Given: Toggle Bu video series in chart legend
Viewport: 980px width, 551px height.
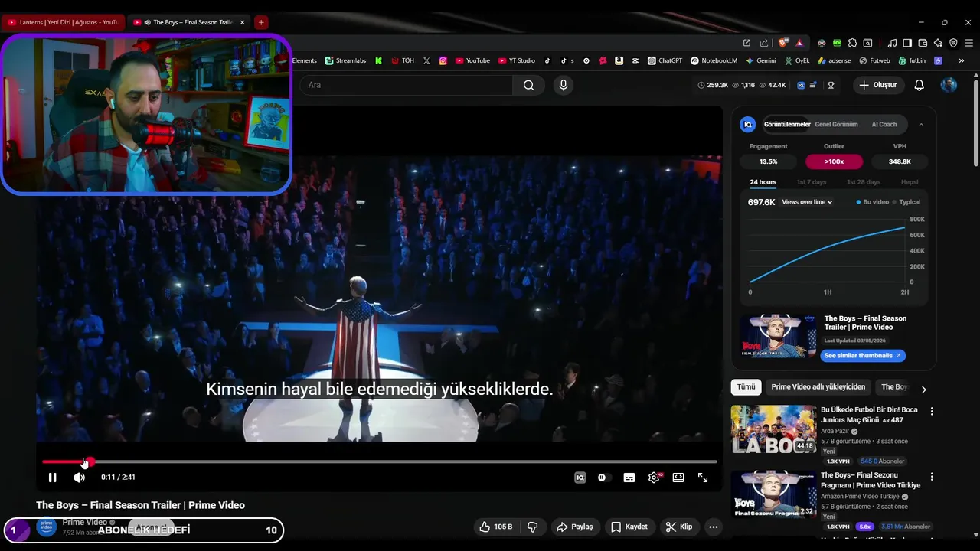Looking at the screenshot, I should [x=872, y=202].
